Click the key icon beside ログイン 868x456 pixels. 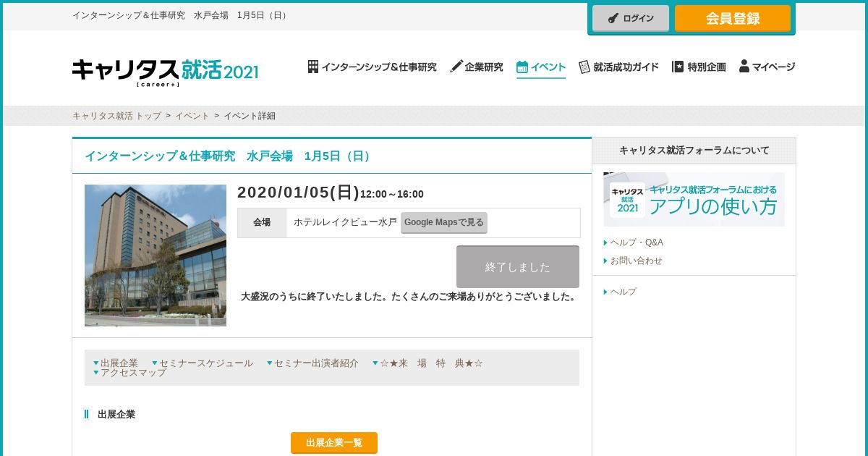[x=613, y=18]
